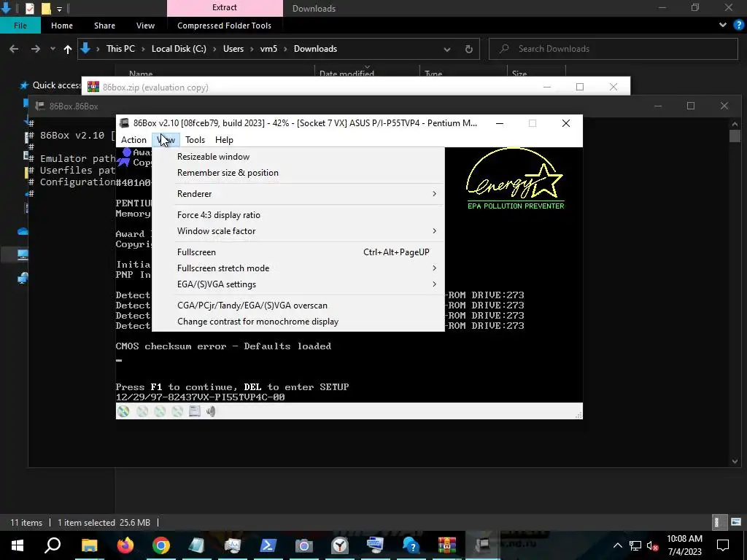Expand EGA/(S)VGA settings submenu
This screenshot has height=560, width=747.
[298, 284]
